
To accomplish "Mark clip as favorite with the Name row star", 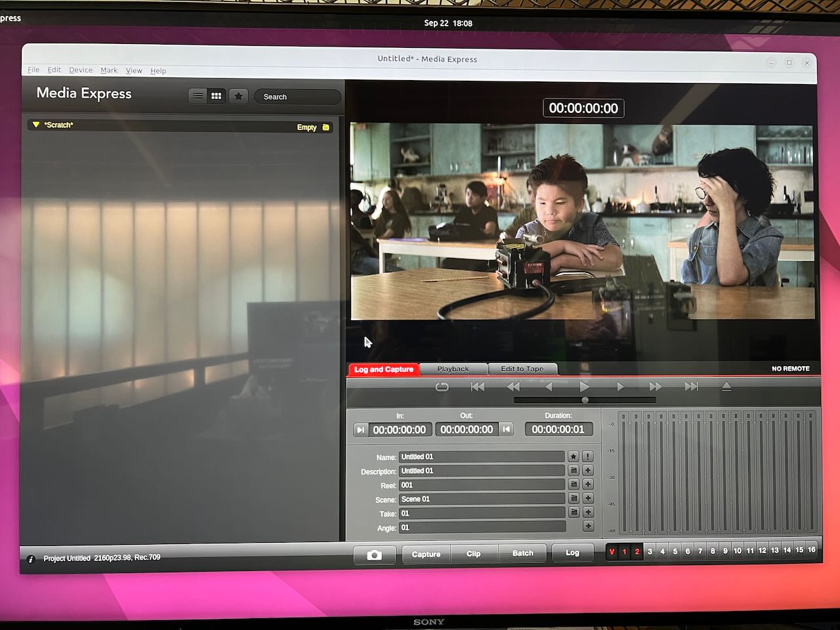I will tap(574, 456).
